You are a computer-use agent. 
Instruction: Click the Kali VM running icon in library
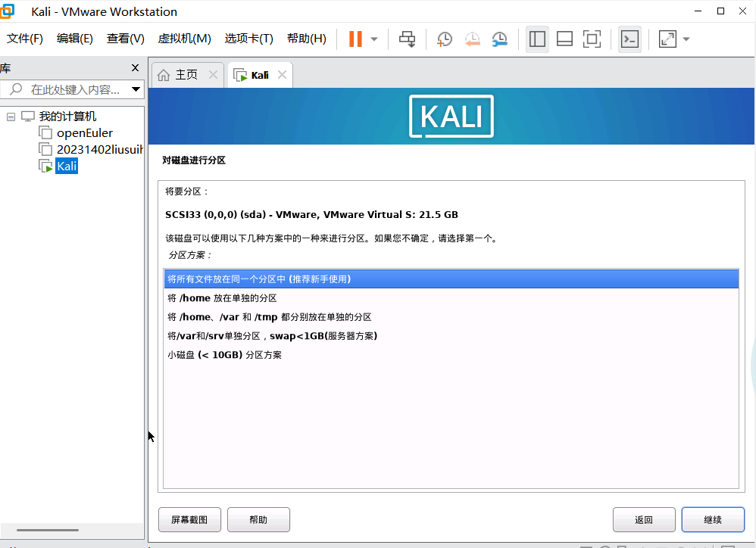click(45, 167)
